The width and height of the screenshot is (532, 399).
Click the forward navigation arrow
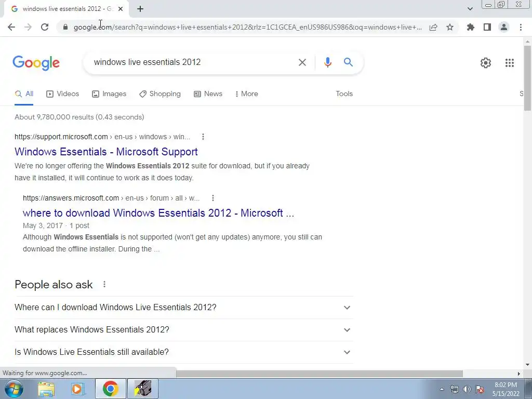click(x=28, y=27)
